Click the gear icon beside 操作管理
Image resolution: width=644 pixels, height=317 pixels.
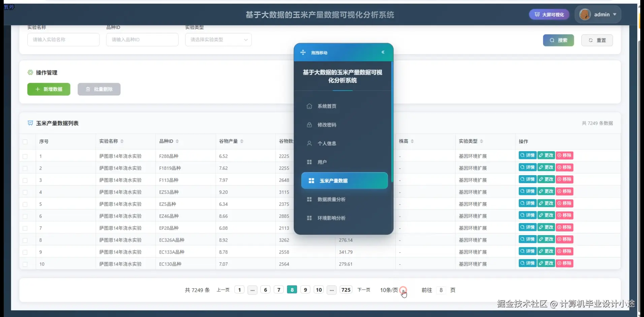pyautogui.click(x=31, y=72)
